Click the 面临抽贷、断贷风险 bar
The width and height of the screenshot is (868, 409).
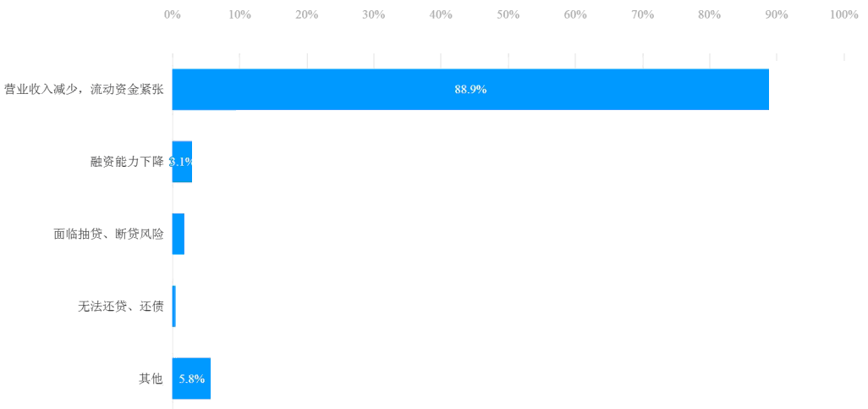179,234
